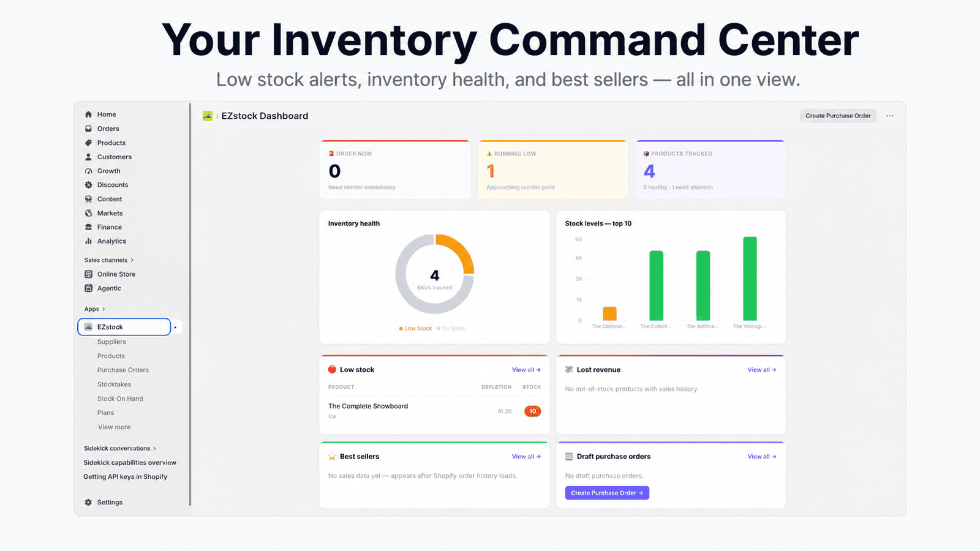The height and width of the screenshot is (551, 980).
Task: Click the Best sellers star icon
Action: pyautogui.click(x=332, y=456)
